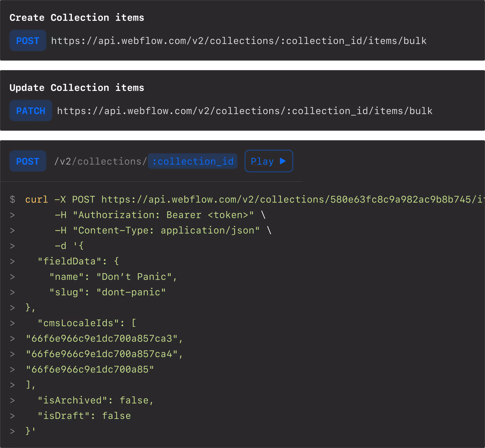Click the "fieldData": { line
Image resolution: width=485 pixels, height=448 pixels.
[78, 261]
